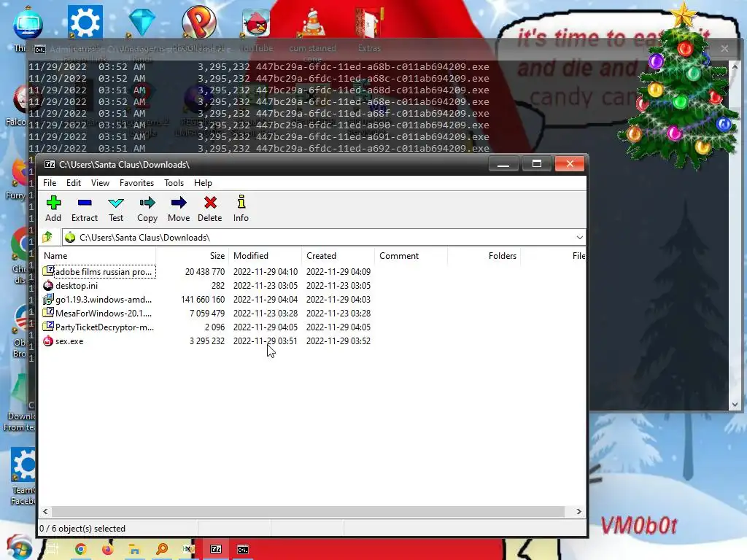Viewport: 747px width, 560px height.
Task: Click the Delete toolbar icon
Action: click(x=210, y=203)
